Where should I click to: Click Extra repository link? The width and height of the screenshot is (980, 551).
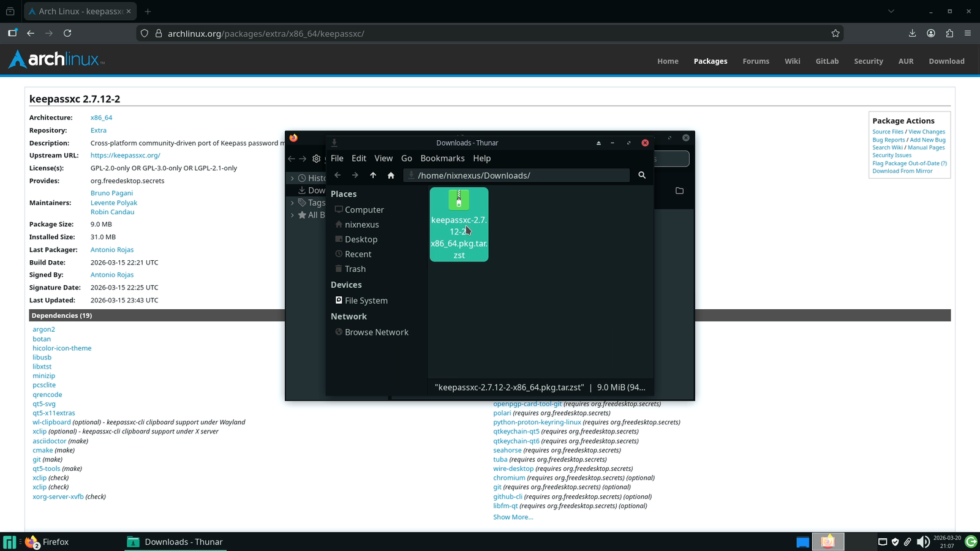coord(98,130)
